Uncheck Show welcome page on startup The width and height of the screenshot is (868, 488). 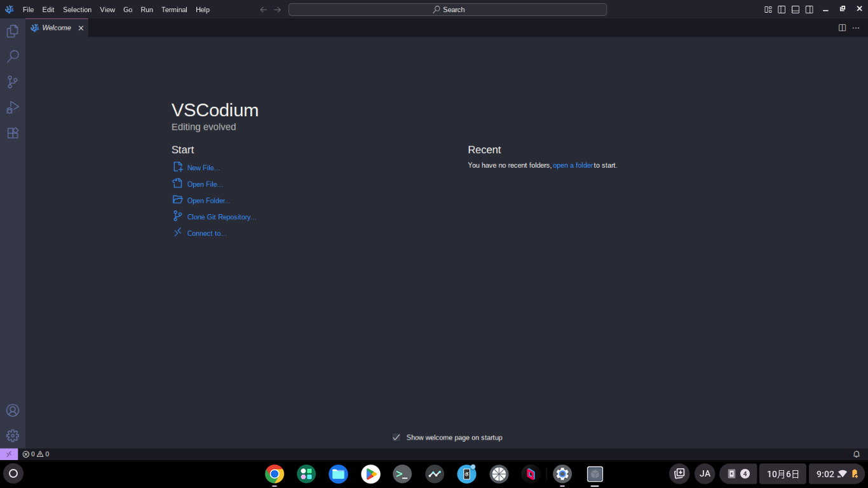pos(397,437)
